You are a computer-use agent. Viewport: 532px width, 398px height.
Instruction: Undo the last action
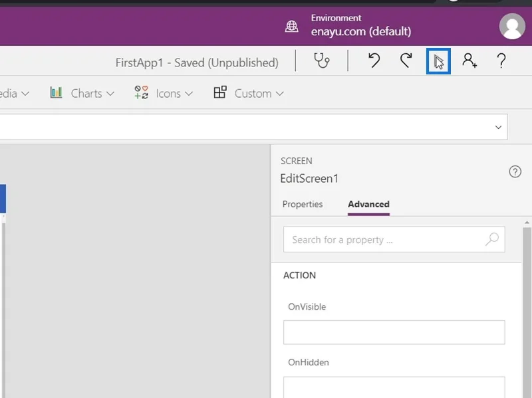pyautogui.click(x=374, y=61)
